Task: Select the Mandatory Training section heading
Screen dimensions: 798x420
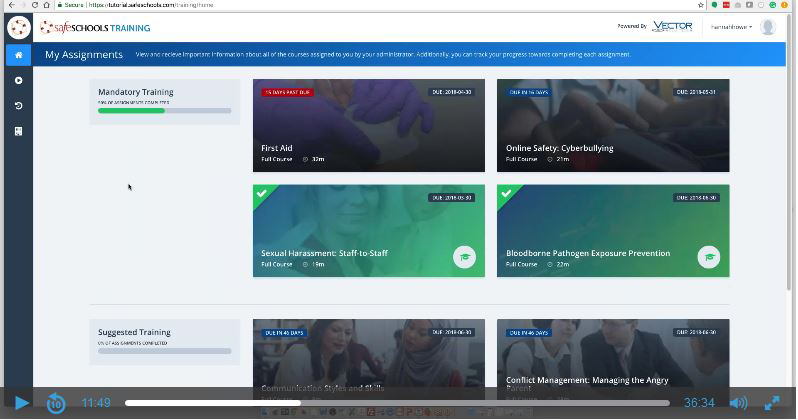Action: pos(135,92)
